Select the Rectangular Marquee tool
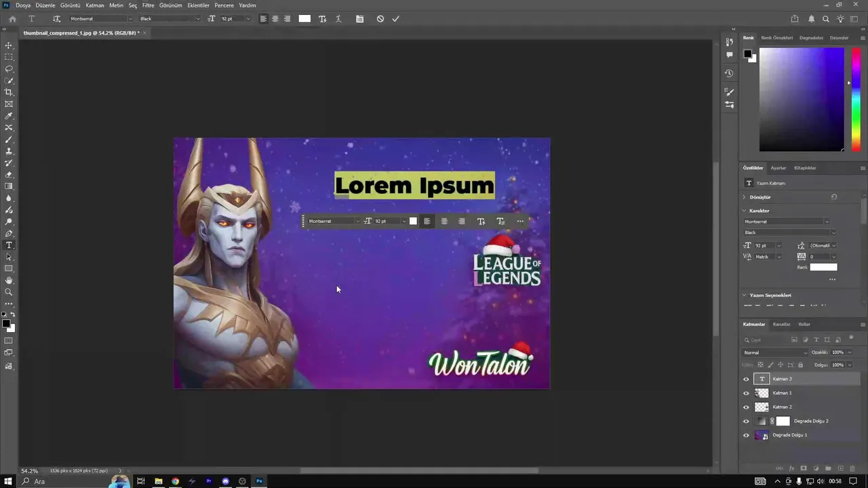Screen dimensions: 868x488 (x=9, y=57)
